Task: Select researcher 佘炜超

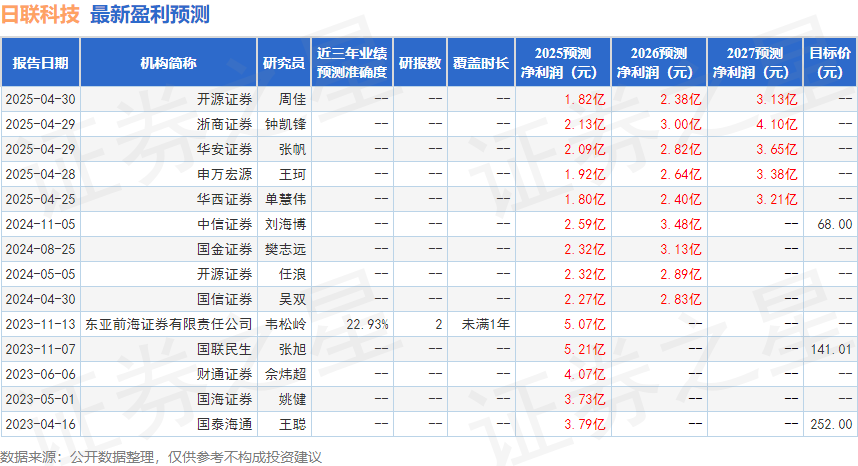Action: pyautogui.click(x=286, y=374)
